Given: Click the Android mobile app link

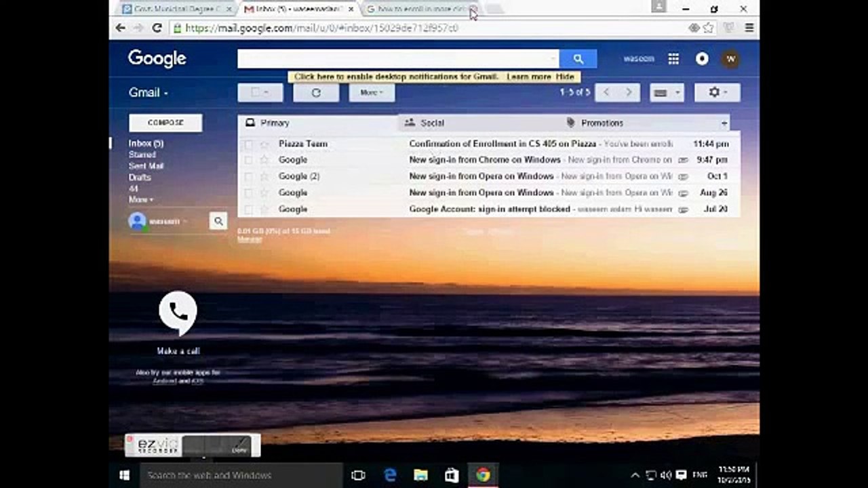Looking at the screenshot, I should pyautogui.click(x=164, y=381).
